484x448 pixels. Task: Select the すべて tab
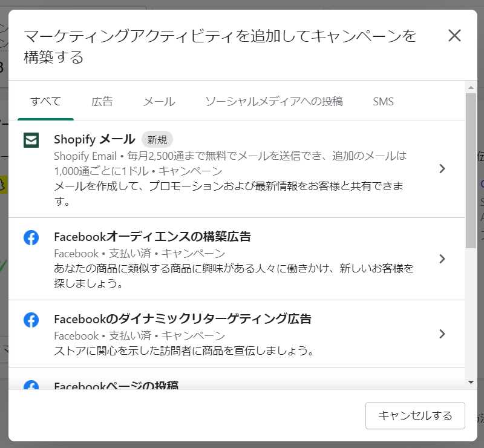pyautogui.click(x=46, y=101)
